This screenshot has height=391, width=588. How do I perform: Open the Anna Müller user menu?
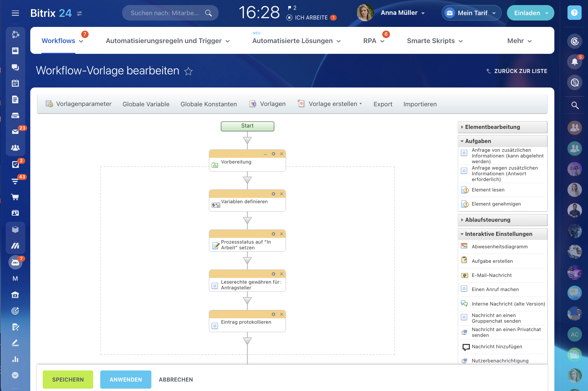(x=402, y=13)
